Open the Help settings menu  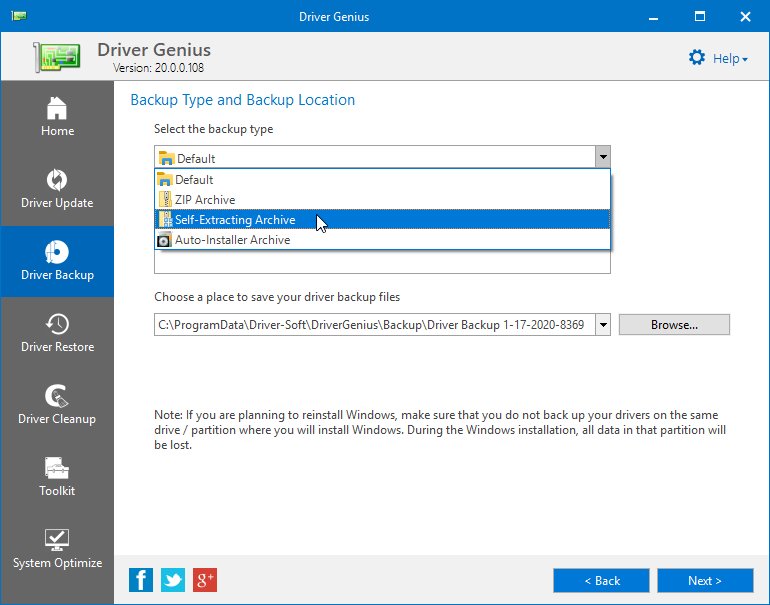click(718, 58)
